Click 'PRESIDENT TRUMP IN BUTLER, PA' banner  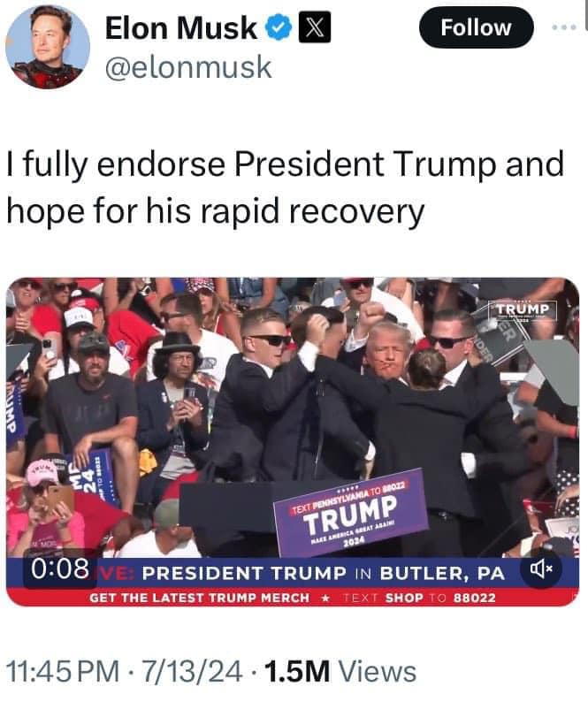324,574
